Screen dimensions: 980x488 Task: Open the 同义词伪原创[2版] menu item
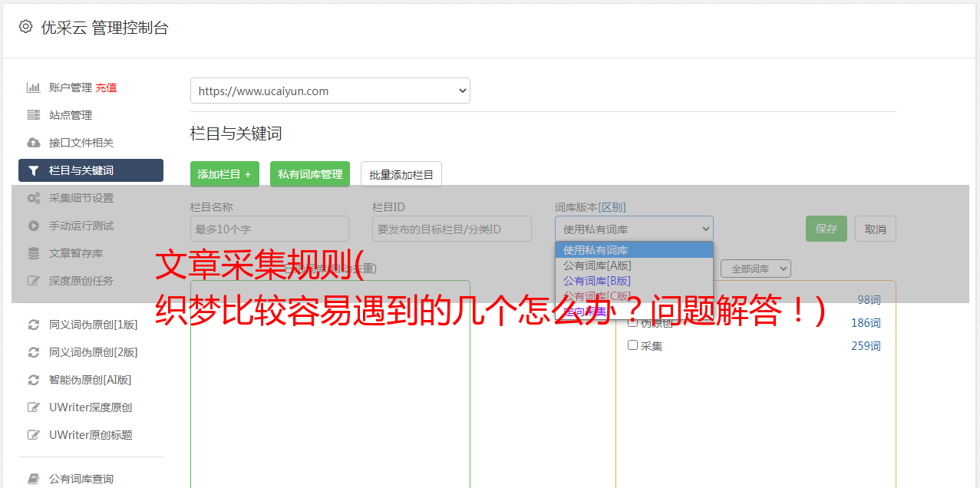(x=93, y=352)
